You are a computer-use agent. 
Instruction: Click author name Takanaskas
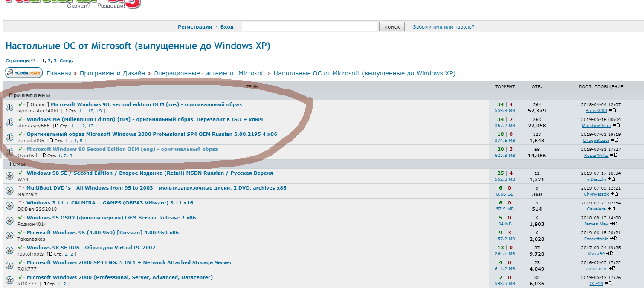pyautogui.click(x=31, y=239)
